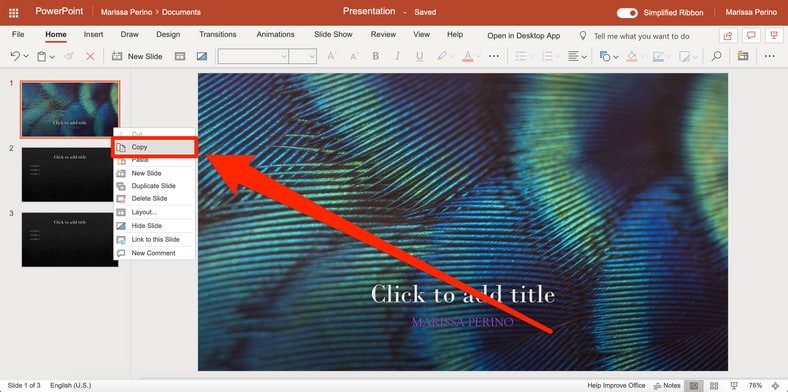
Task: Choose Copy in the context menu
Action: pyautogui.click(x=154, y=148)
